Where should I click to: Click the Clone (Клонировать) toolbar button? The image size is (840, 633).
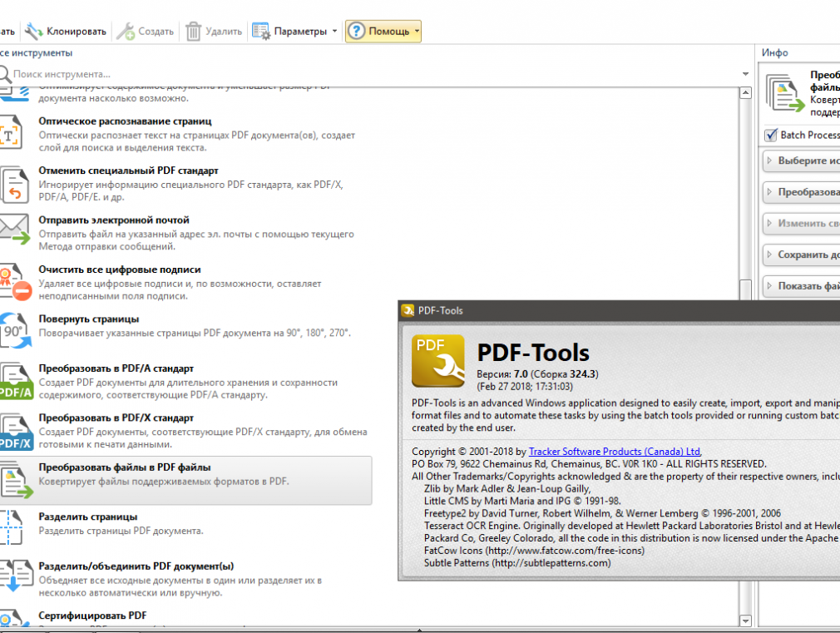[x=66, y=32]
